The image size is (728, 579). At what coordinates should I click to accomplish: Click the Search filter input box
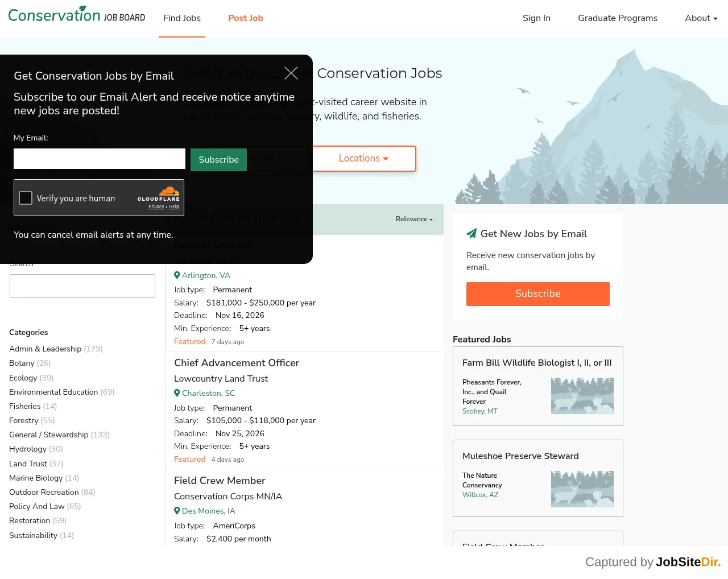(82, 286)
